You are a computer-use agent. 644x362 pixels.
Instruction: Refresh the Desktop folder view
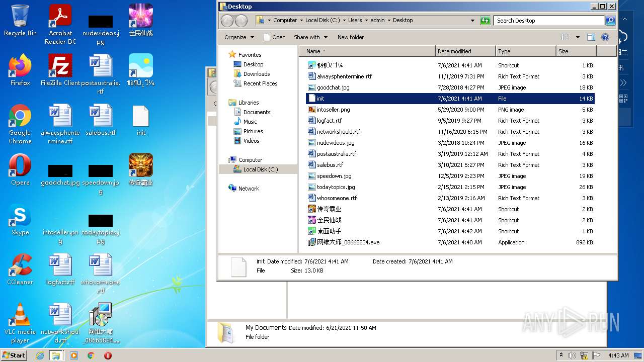[x=485, y=21]
